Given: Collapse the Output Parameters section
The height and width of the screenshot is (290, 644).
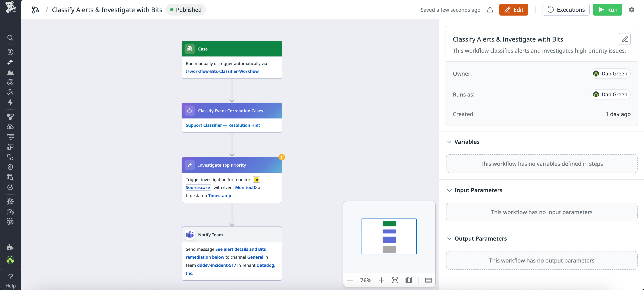Looking at the screenshot, I should (449, 238).
